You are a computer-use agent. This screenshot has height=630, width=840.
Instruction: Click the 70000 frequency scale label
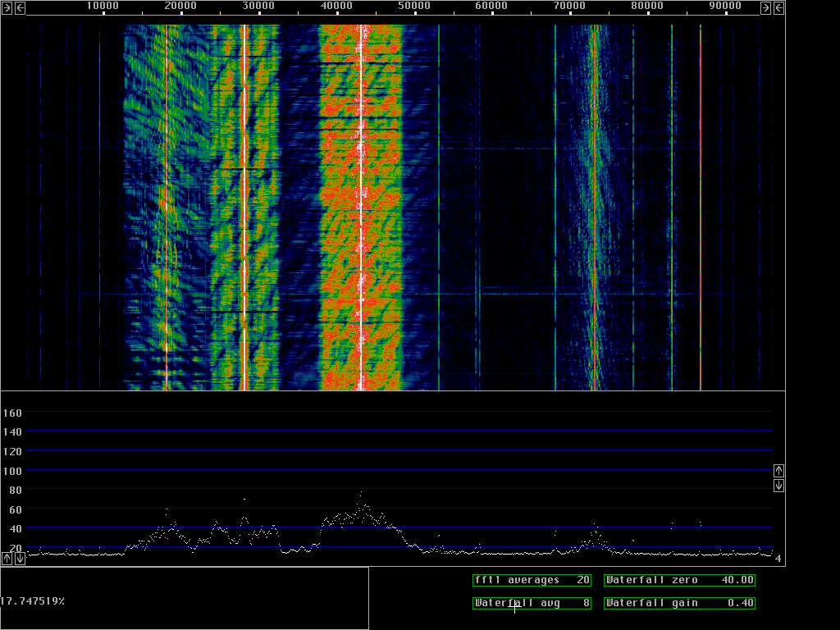(x=569, y=6)
